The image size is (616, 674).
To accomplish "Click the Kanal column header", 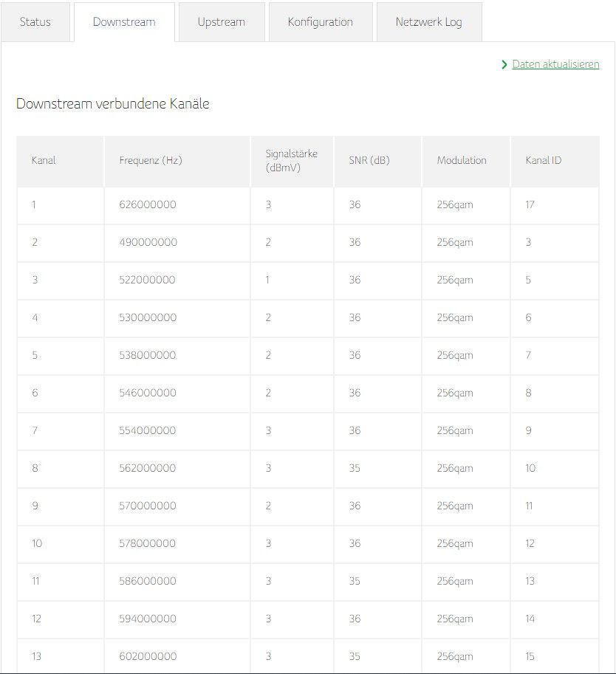I will [x=44, y=160].
